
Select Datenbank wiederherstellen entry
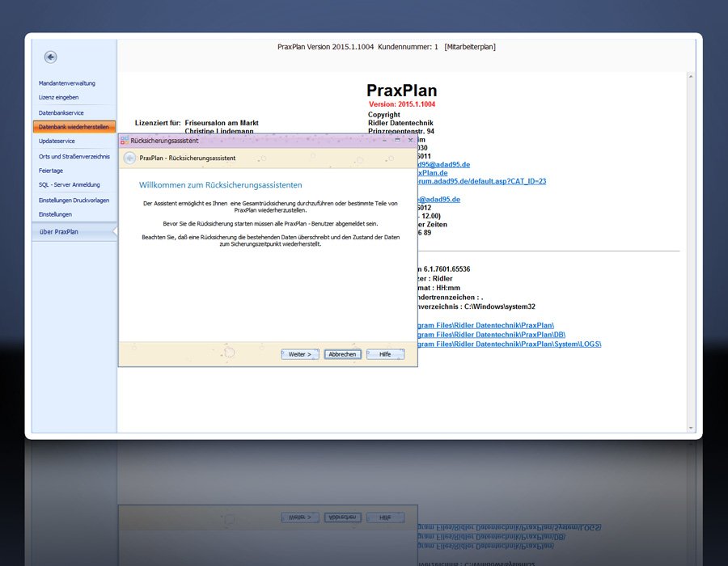point(74,127)
